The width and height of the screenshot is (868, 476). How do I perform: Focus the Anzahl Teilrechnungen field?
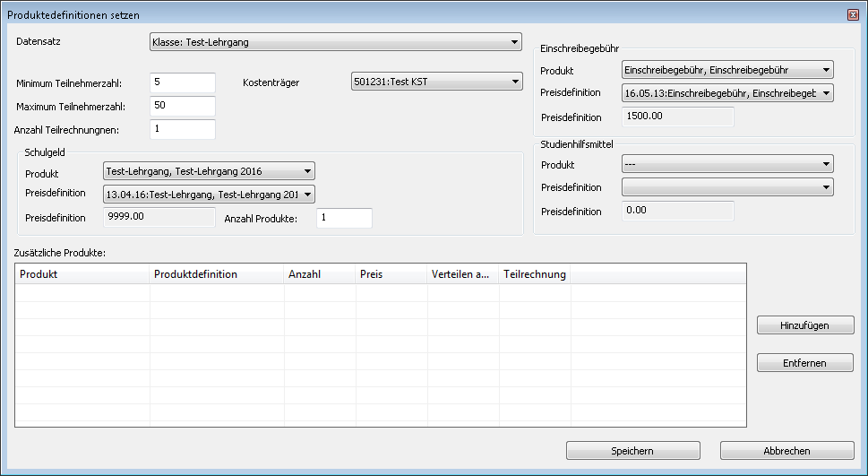(184, 130)
